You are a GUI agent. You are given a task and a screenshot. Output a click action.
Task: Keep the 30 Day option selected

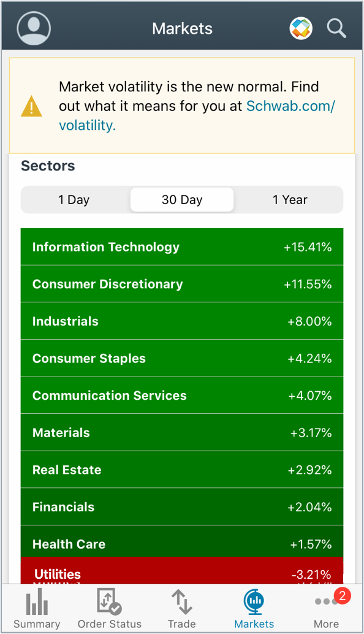181,199
